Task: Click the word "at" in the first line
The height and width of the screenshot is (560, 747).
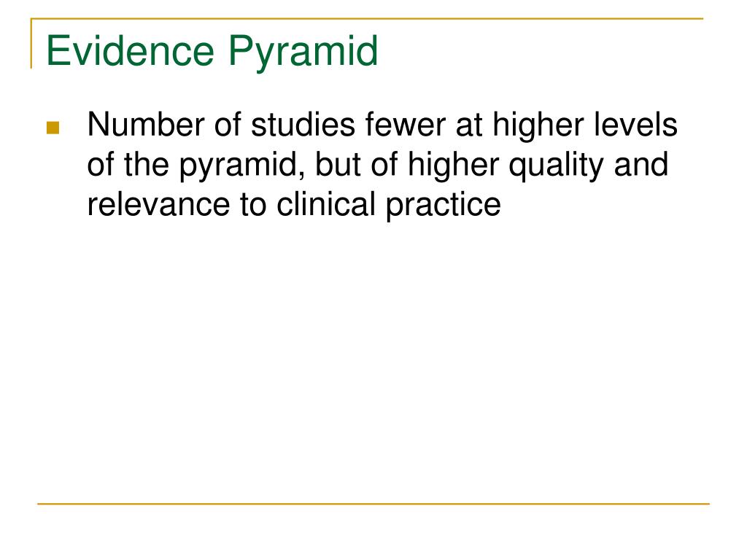Action: 469,125
